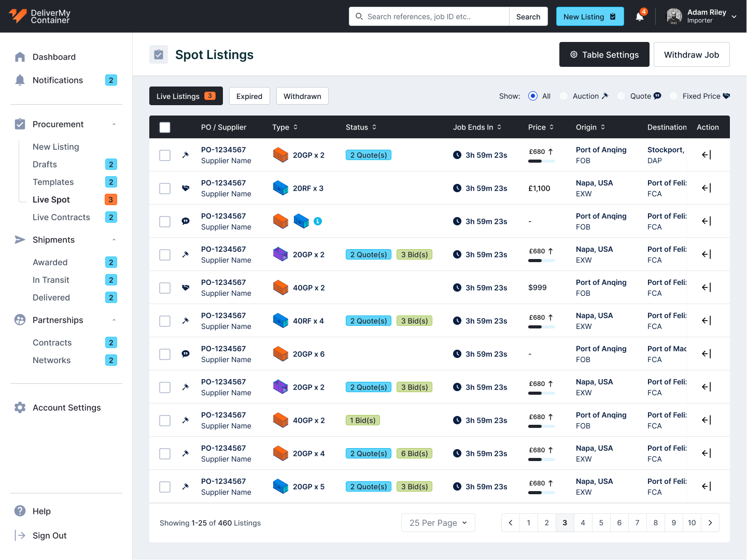The height and width of the screenshot is (560, 747).
Task: Click the clock icon in 20GP x 5 row
Action: click(x=457, y=486)
